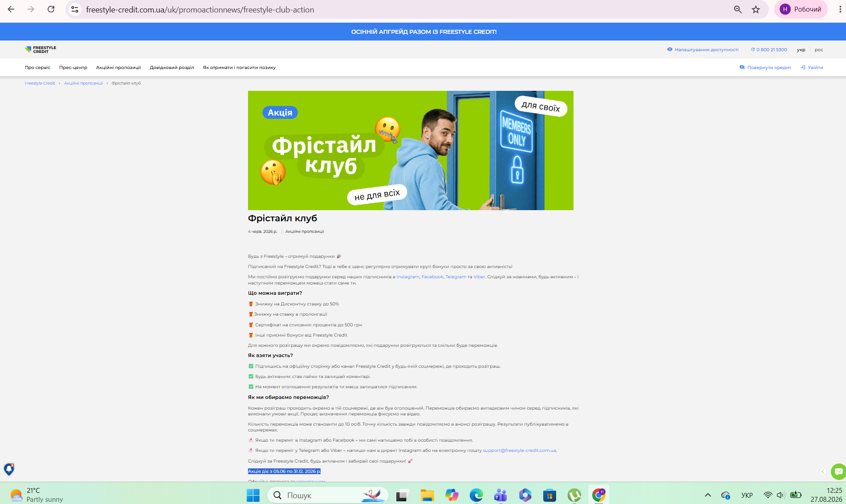This screenshot has width=846, height=504.
Task: Click the Акційні пропозиції category tag under title
Action: point(305,232)
